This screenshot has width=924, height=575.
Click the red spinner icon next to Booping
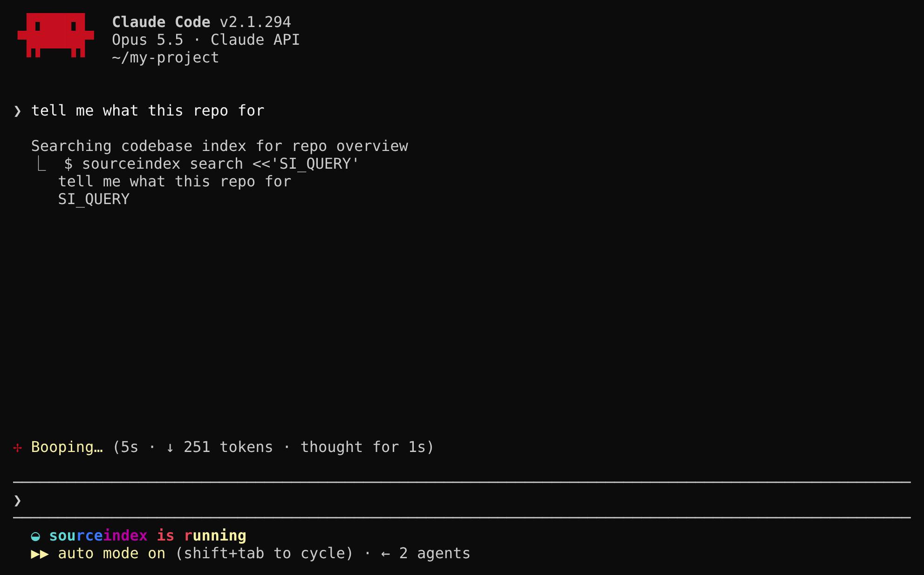click(x=18, y=448)
